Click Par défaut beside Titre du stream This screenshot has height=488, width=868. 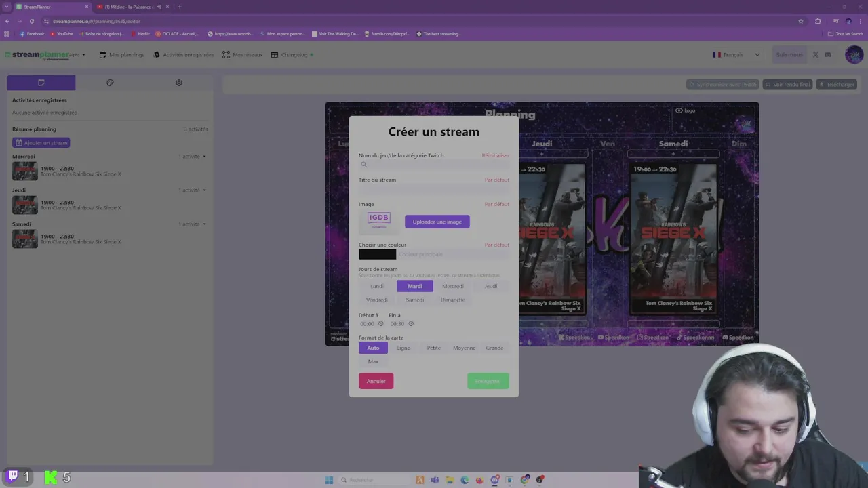[x=497, y=180]
